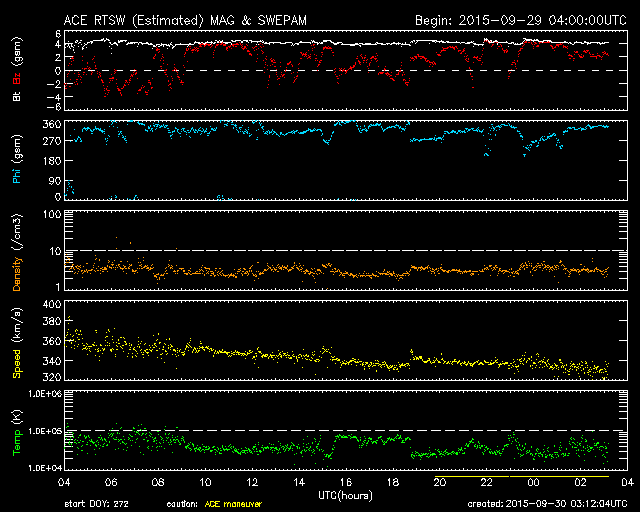
Task: Click the Phi (gsm) axis label
Action: point(17,160)
